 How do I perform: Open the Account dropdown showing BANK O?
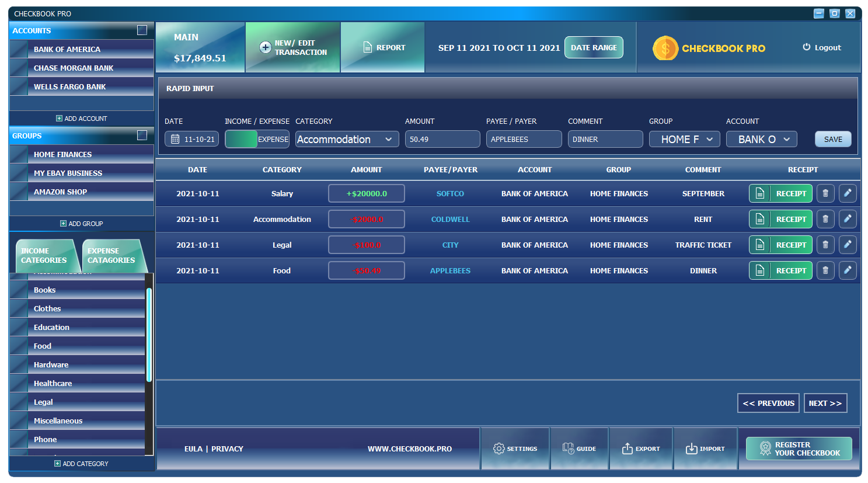(762, 139)
